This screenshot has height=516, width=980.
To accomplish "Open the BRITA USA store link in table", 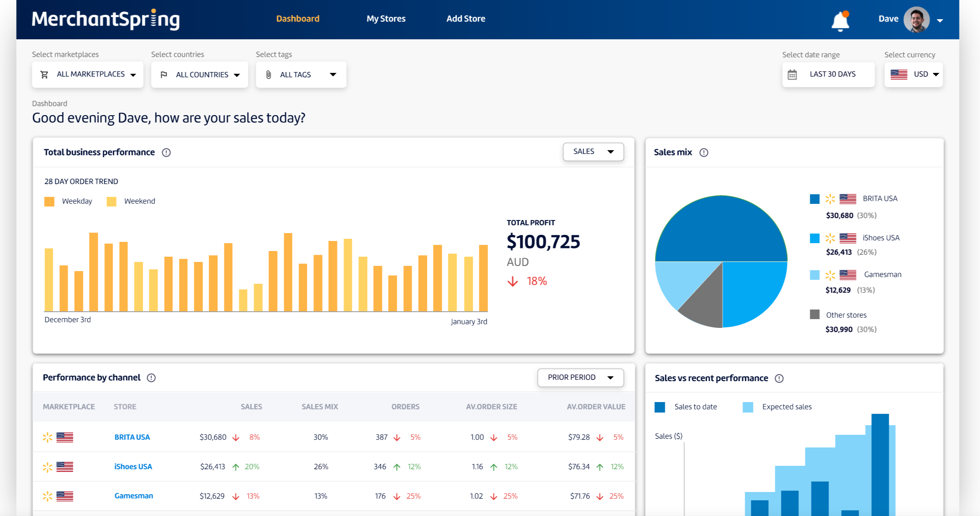I will pos(132,437).
